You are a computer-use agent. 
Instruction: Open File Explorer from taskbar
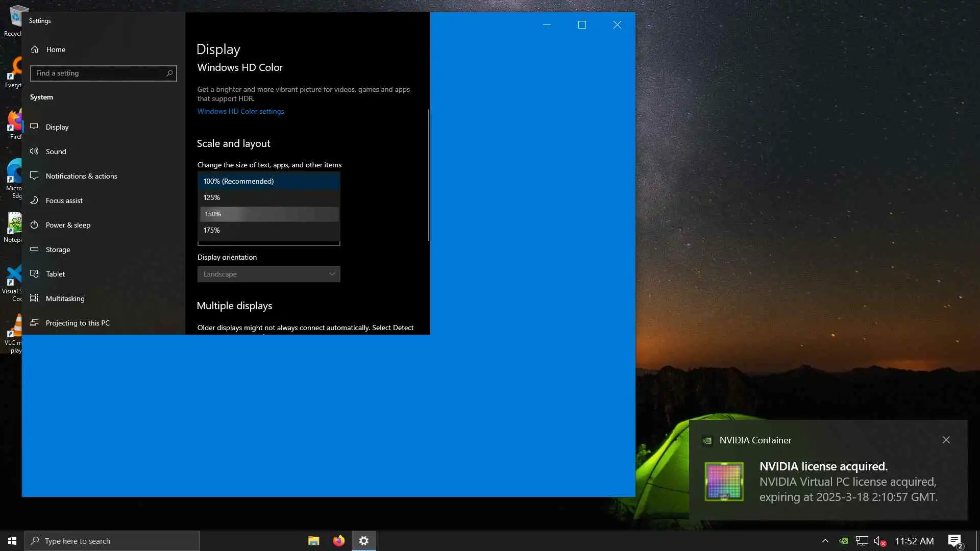pos(313,541)
